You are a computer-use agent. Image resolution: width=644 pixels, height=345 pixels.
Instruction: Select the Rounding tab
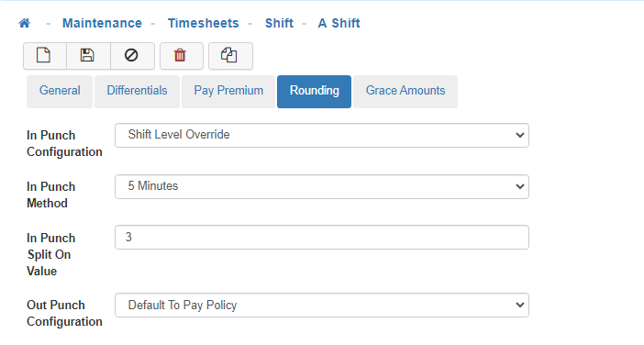coord(314,91)
